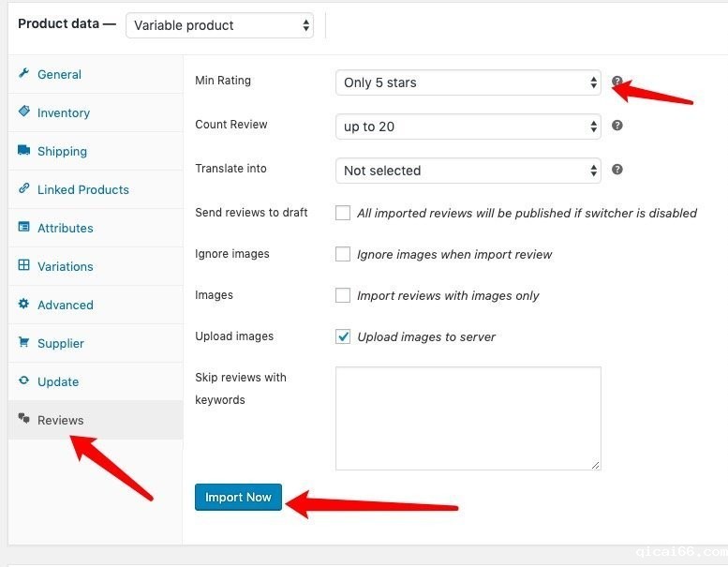The width and height of the screenshot is (728, 567).
Task: Enable the Send reviews to draft checkbox
Action: click(343, 213)
